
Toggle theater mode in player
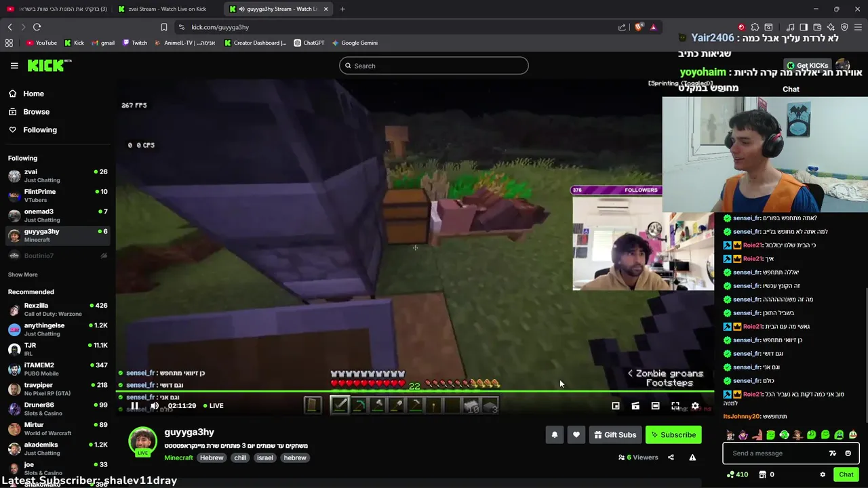(x=655, y=406)
